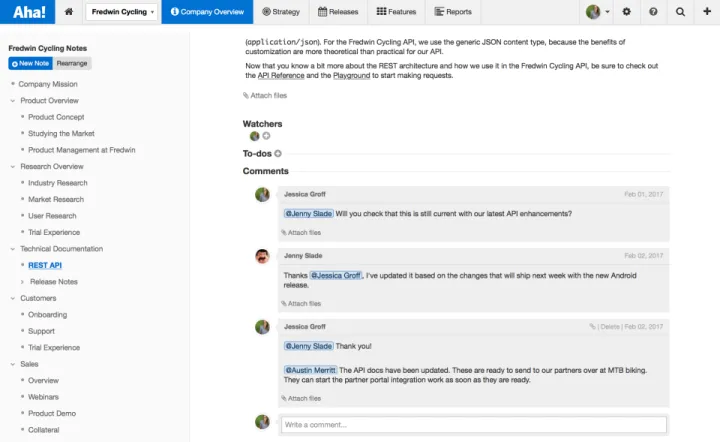Open the User Research note
Screen dimensions: 720x442
click(x=52, y=216)
